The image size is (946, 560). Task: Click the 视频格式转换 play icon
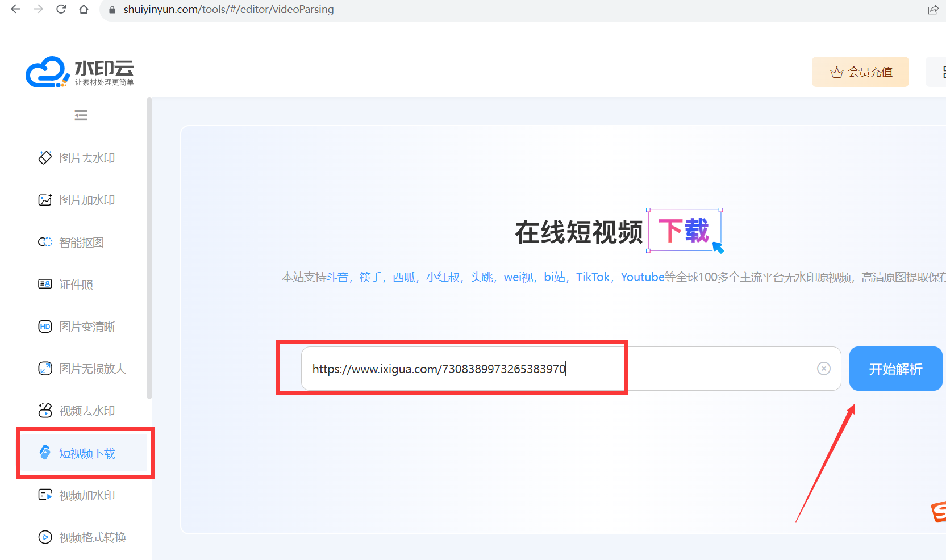pos(45,537)
